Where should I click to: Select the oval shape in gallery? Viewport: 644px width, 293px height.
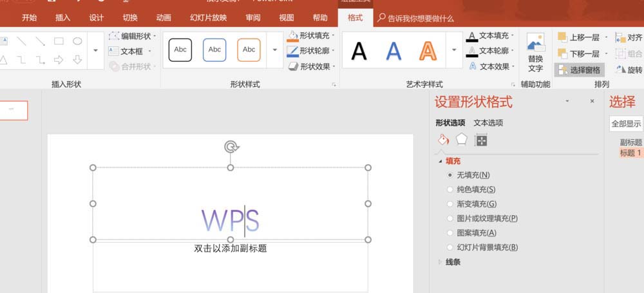point(78,41)
